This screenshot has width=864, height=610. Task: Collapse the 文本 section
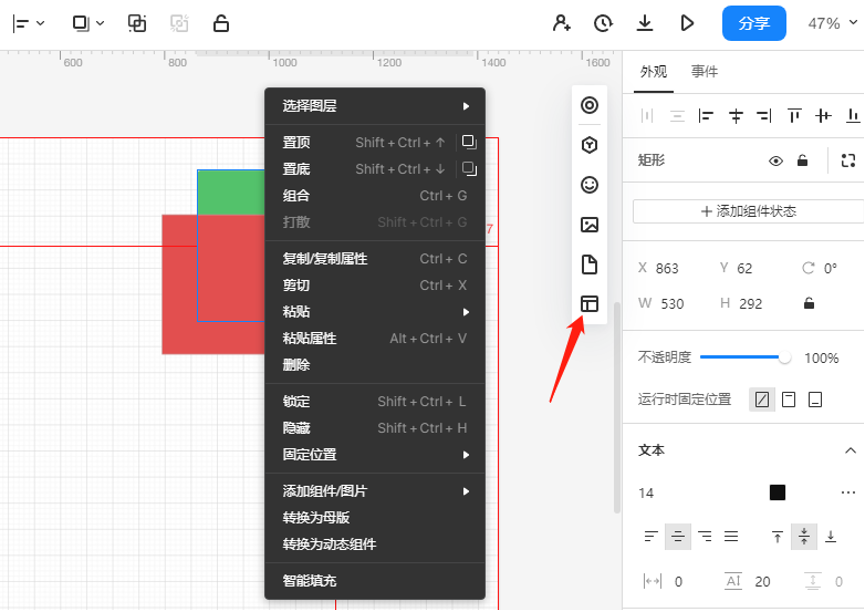click(850, 450)
